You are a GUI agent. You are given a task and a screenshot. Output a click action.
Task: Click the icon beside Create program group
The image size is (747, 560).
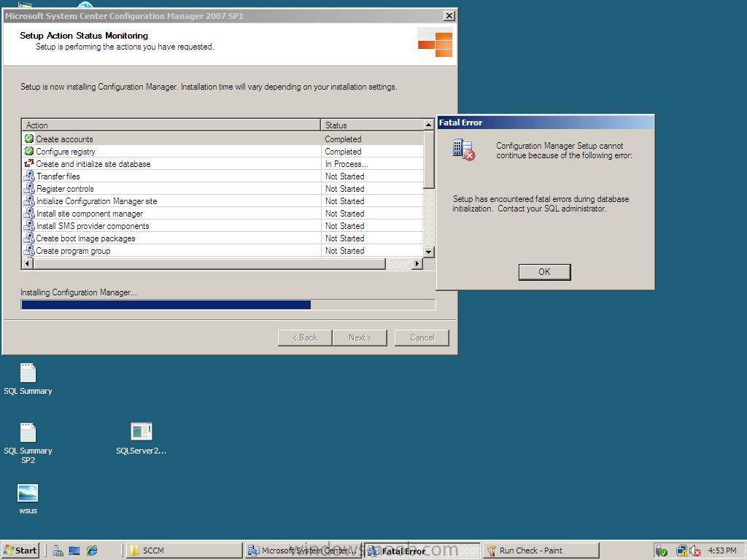point(29,250)
